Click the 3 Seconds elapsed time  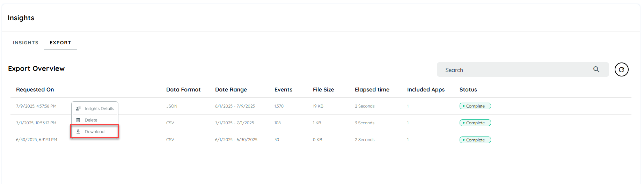(365, 123)
